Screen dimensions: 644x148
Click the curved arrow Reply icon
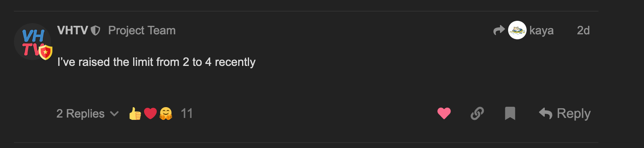546,113
